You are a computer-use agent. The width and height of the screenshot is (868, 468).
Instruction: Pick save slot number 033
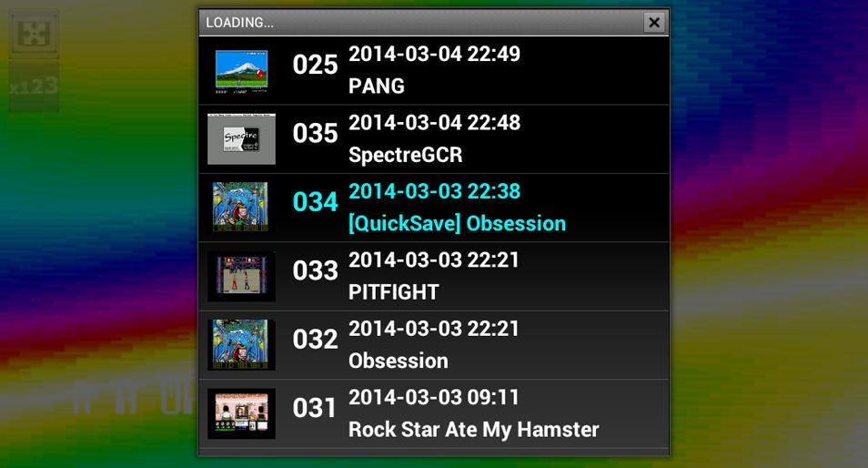(315, 270)
